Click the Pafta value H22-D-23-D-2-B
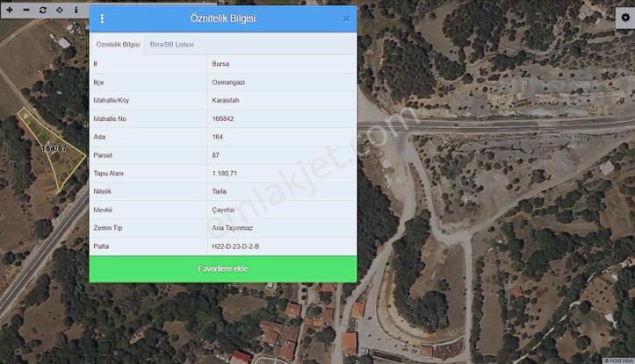 pos(235,246)
